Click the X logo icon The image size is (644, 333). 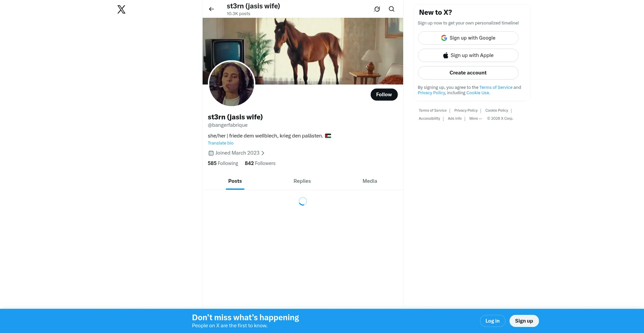pyautogui.click(x=121, y=9)
